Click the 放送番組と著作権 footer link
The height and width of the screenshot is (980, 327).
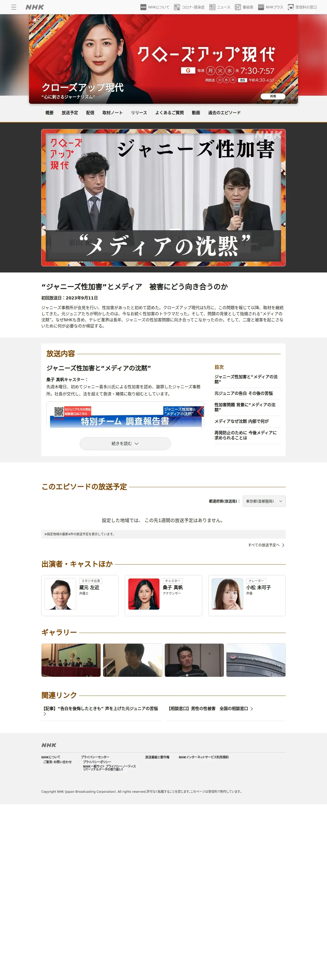(157, 757)
